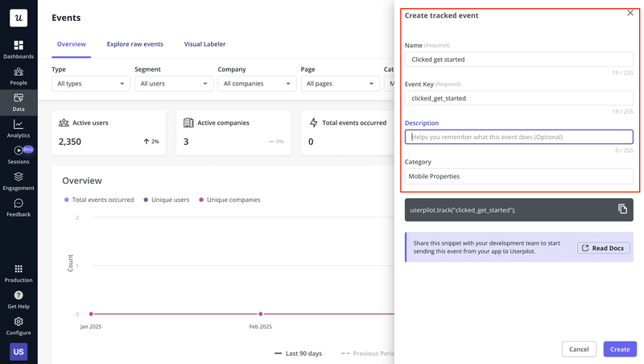Open the Visual Labeler tab

coord(204,44)
